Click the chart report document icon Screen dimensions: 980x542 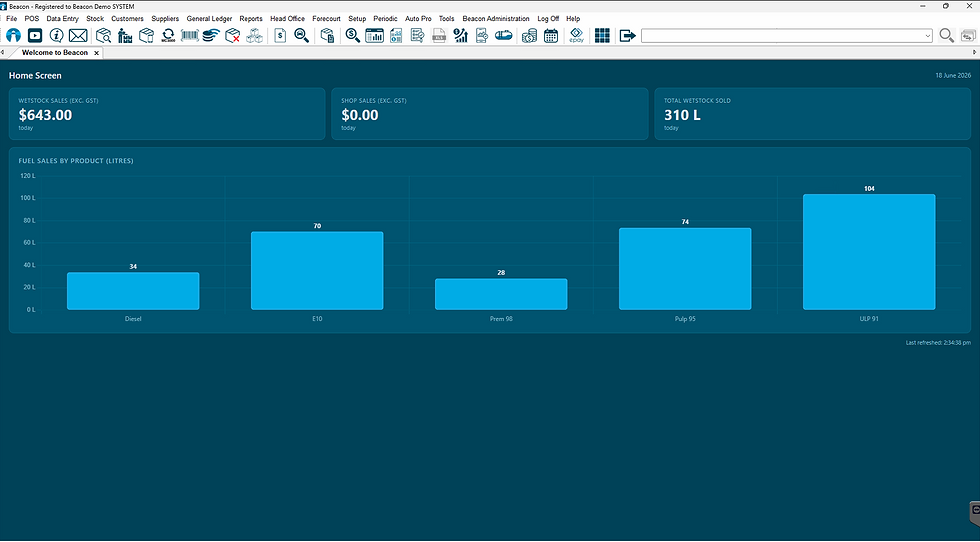pos(396,36)
